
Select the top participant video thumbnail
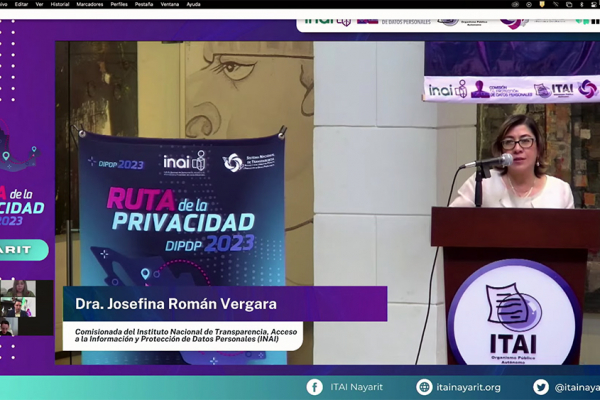(18, 288)
